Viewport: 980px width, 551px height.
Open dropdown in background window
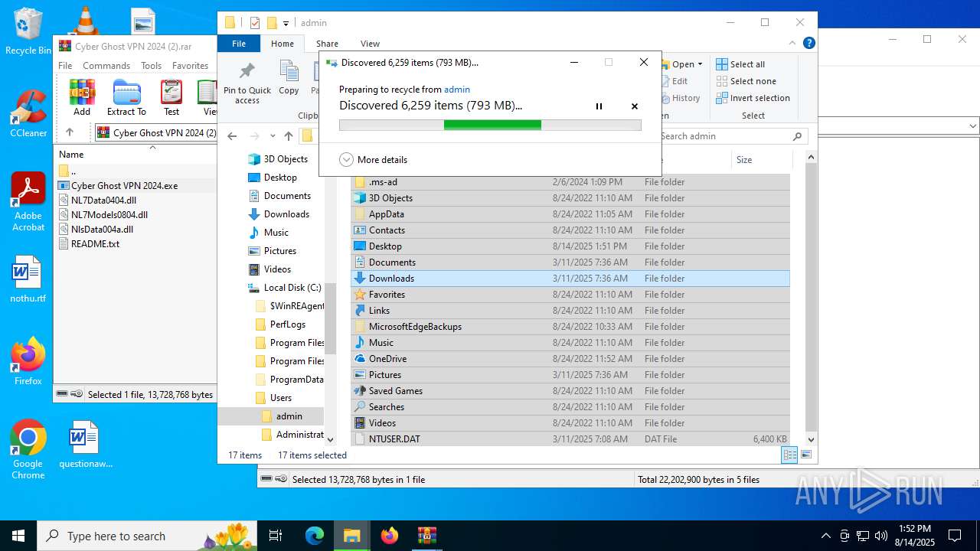[973, 126]
